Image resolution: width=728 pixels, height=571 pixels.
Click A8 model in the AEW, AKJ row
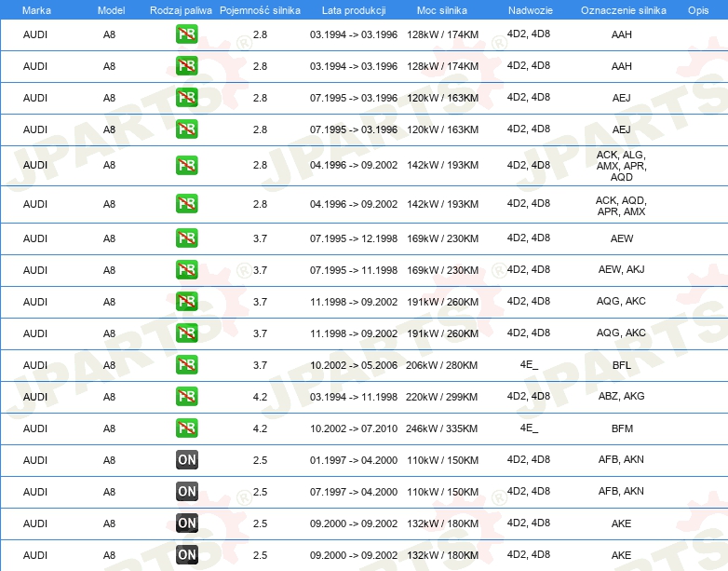coord(109,270)
